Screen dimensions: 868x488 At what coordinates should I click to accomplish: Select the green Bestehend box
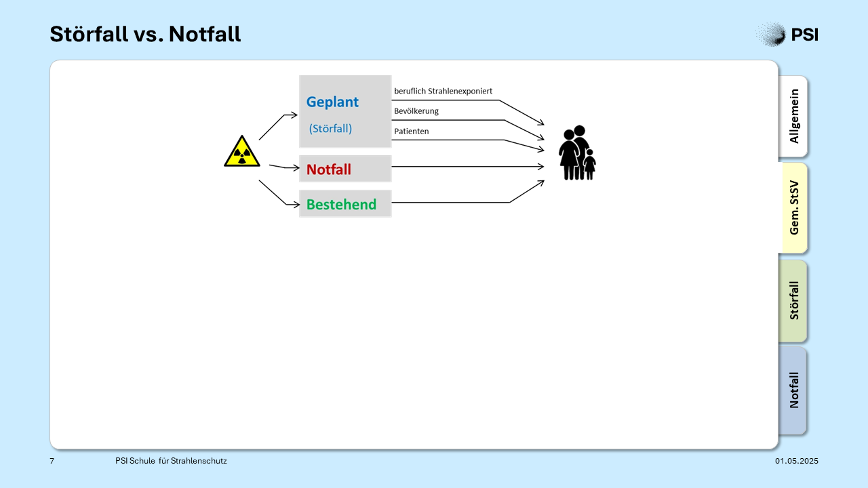pos(345,203)
